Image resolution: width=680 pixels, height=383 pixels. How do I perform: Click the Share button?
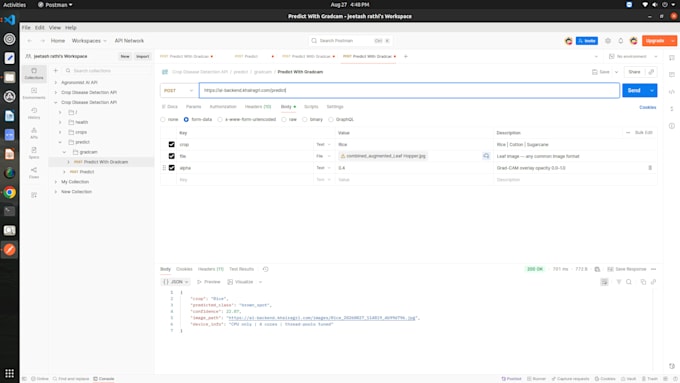634,72
